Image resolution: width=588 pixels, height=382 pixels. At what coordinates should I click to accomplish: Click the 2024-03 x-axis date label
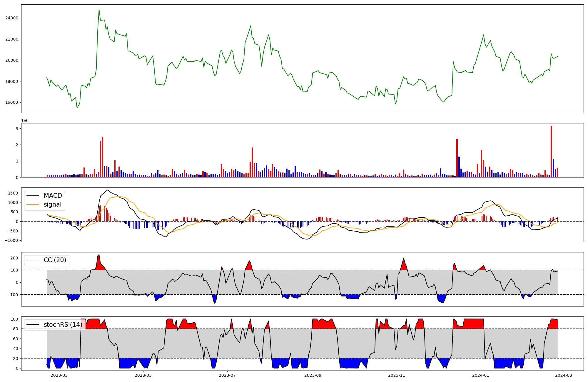click(563, 375)
